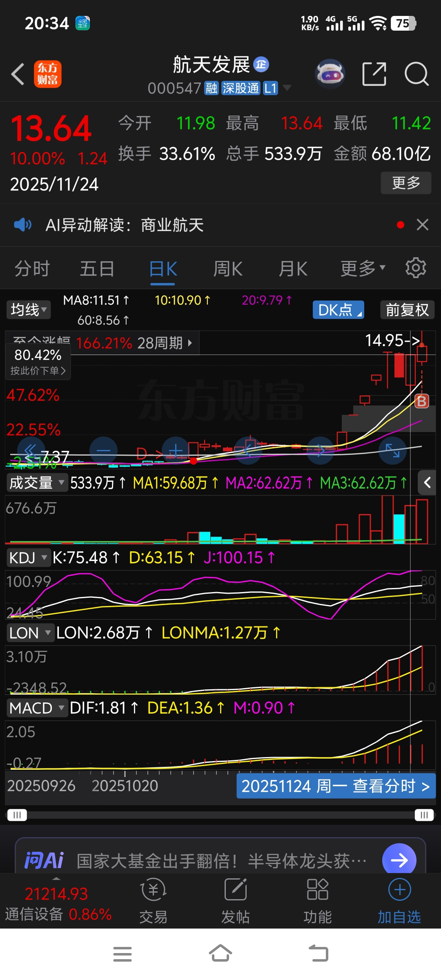Collapse the indicator side panel arrow
Image resolution: width=441 pixels, height=980 pixels.
[x=427, y=483]
